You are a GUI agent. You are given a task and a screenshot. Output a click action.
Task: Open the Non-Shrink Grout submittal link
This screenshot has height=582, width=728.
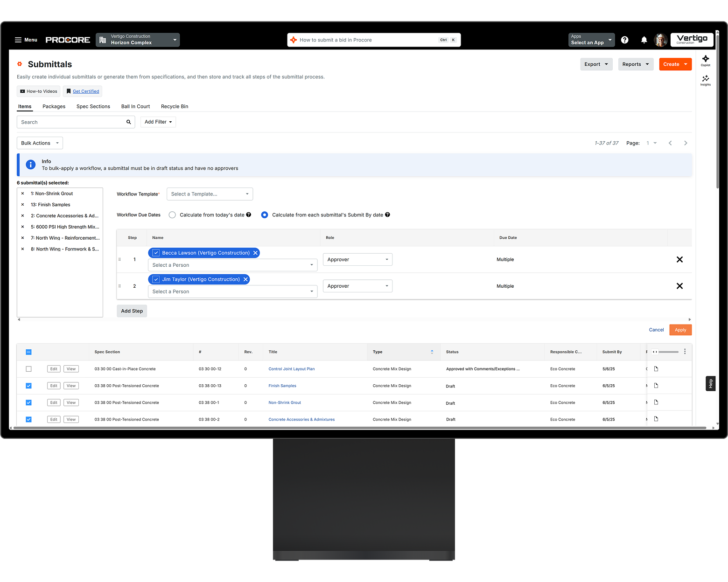point(285,402)
